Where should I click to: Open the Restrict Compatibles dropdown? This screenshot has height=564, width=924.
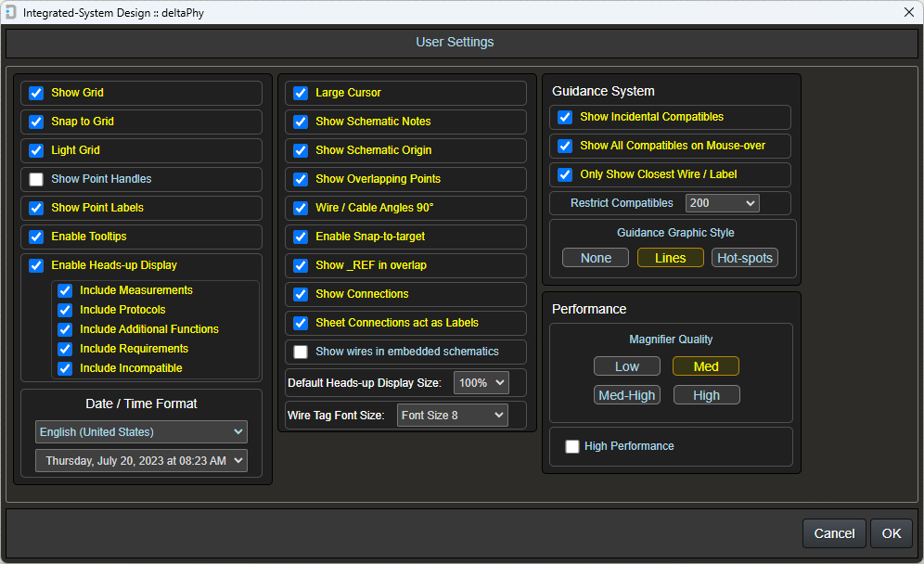722,202
